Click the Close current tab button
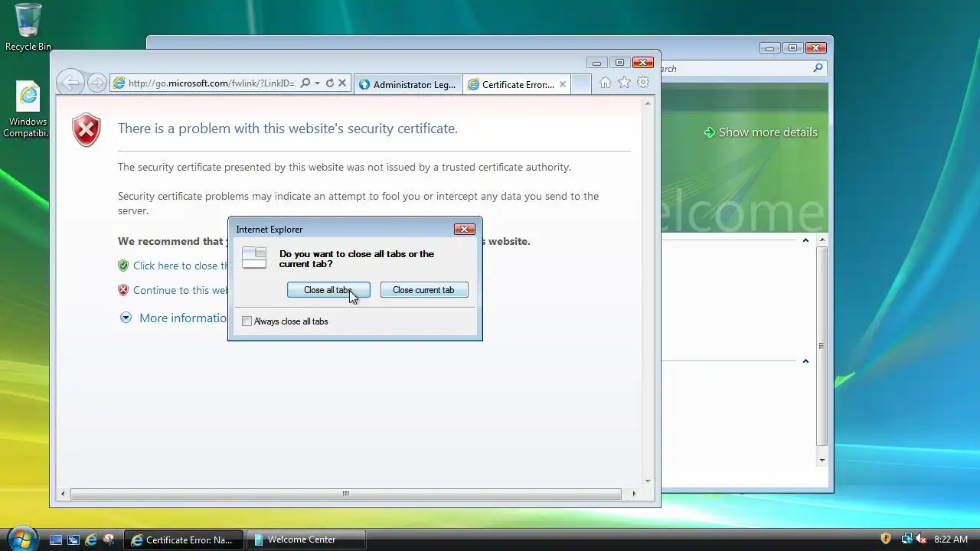980x551 pixels. [x=423, y=290]
